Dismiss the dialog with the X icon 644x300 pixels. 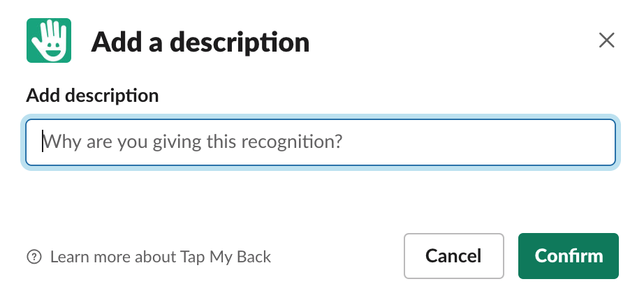coord(606,40)
